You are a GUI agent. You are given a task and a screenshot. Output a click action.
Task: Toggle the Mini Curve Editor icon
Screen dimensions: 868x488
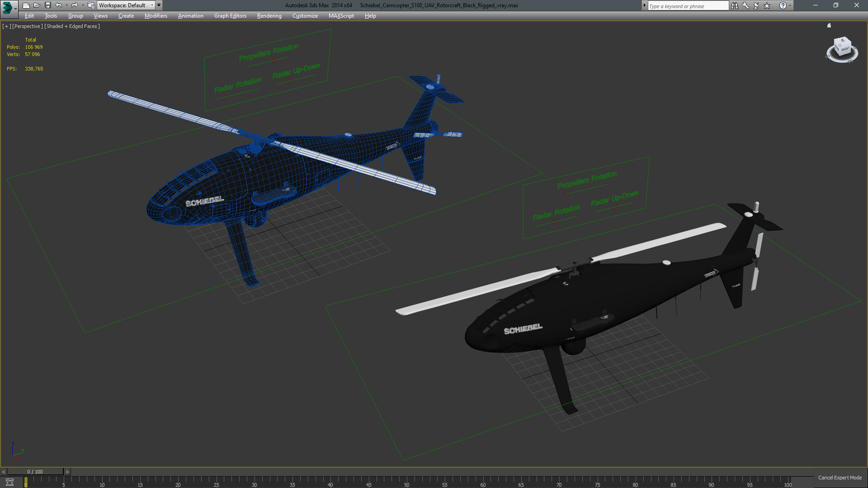pos(9,482)
